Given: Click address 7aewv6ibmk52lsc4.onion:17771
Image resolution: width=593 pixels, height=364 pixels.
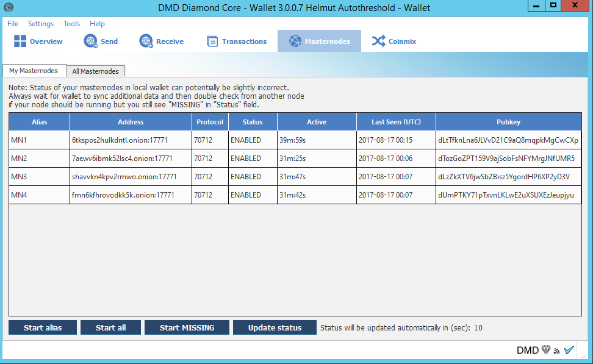Looking at the screenshot, I should coord(131,158).
